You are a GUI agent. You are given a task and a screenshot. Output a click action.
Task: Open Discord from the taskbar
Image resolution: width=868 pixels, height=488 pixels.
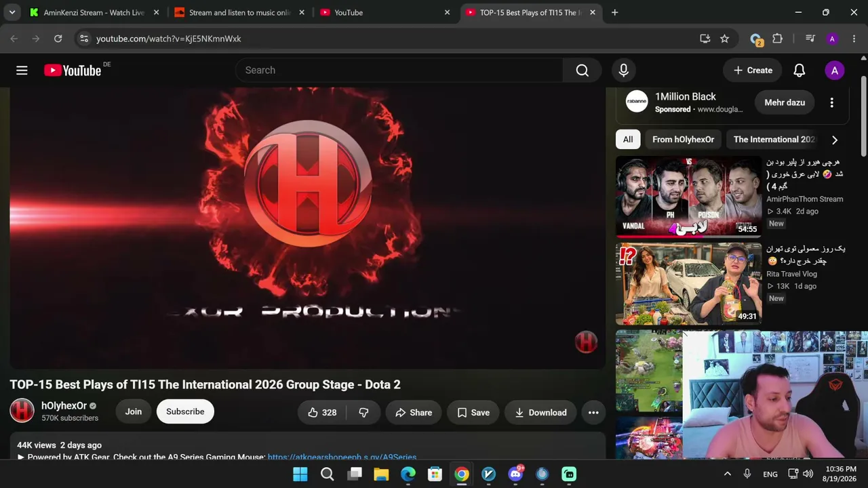tap(515, 474)
